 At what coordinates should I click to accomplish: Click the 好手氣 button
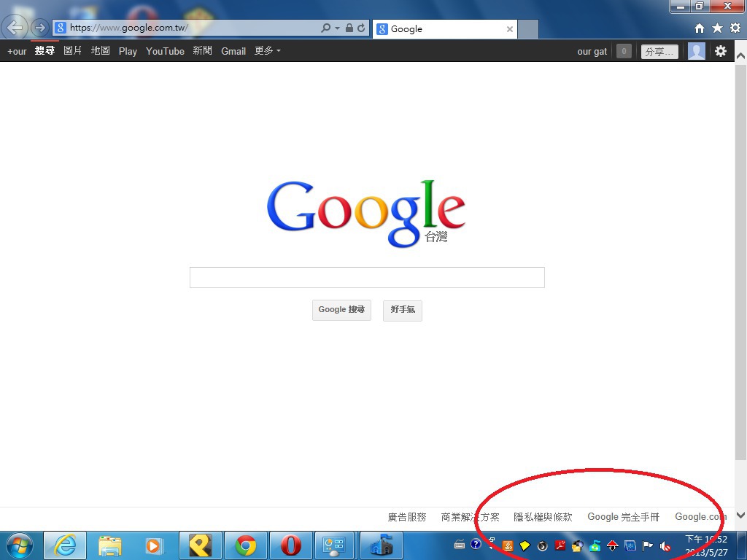pyautogui.click(x=403, y=310)
